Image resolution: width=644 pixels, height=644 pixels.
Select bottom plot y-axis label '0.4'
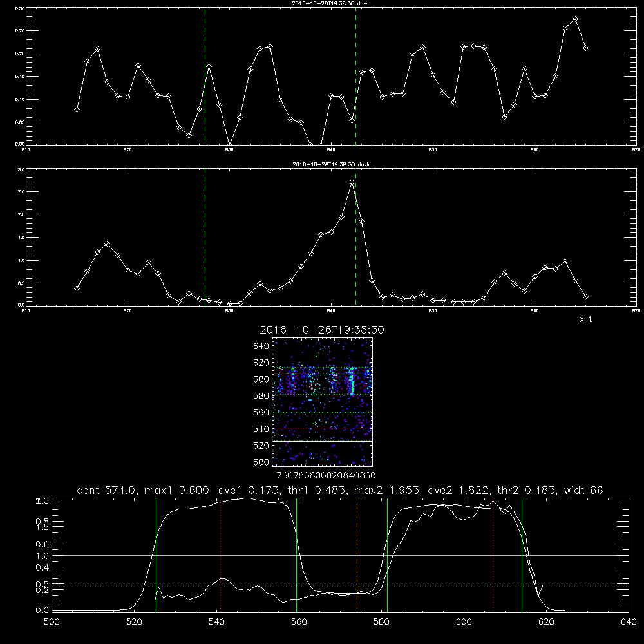43,567
